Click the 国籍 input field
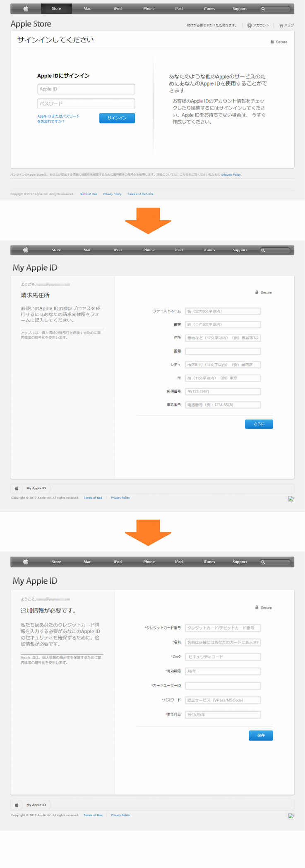This screenshot has height=868, width=305. coord(223,351)
